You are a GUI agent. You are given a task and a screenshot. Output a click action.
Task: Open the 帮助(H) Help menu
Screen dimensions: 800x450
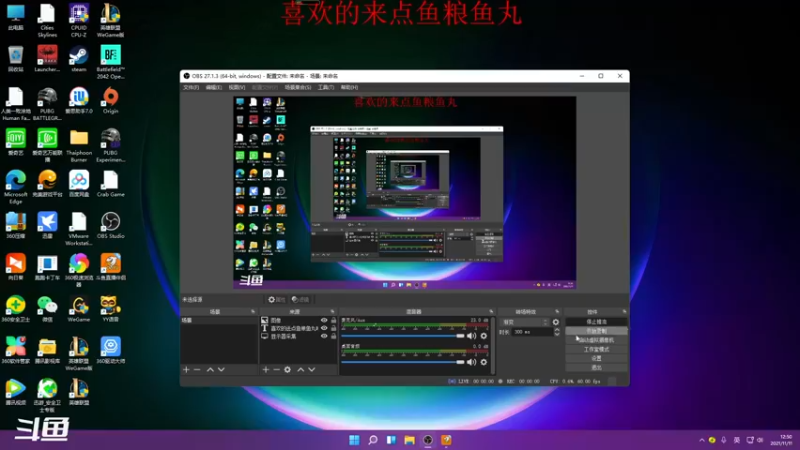pos(349,87)
